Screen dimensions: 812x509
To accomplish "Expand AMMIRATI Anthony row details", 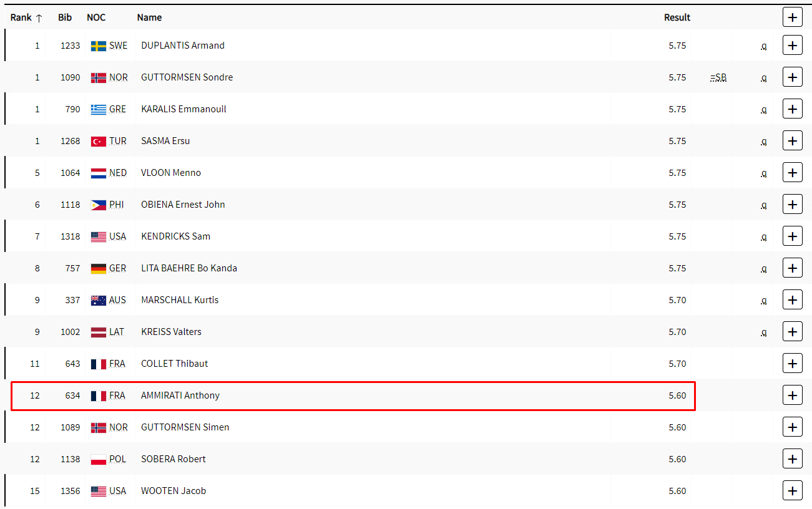I will 792,395.
